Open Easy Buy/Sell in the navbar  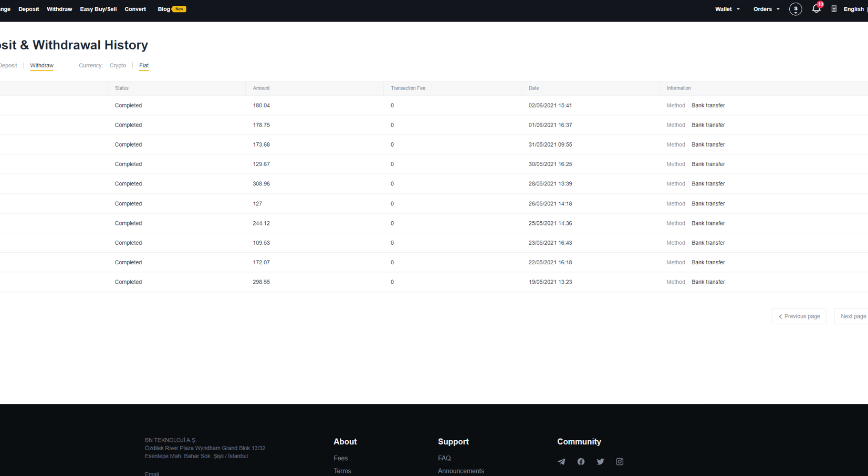(98, 9)
